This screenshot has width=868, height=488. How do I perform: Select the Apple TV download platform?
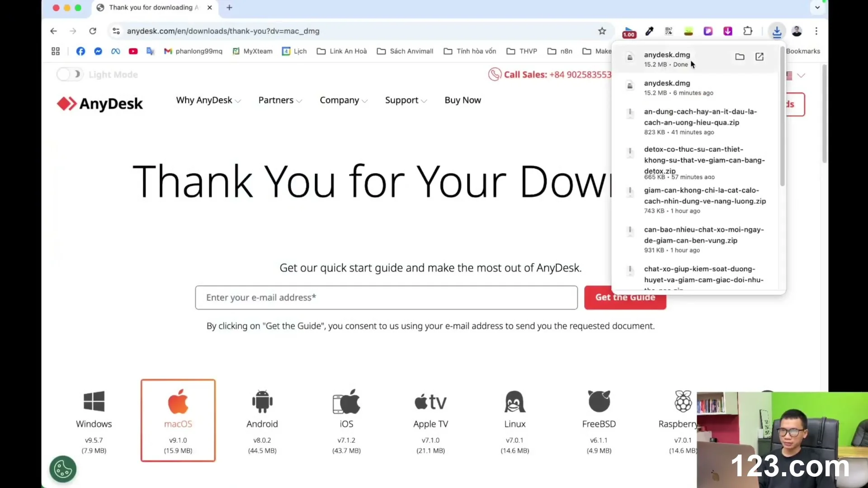430,421
